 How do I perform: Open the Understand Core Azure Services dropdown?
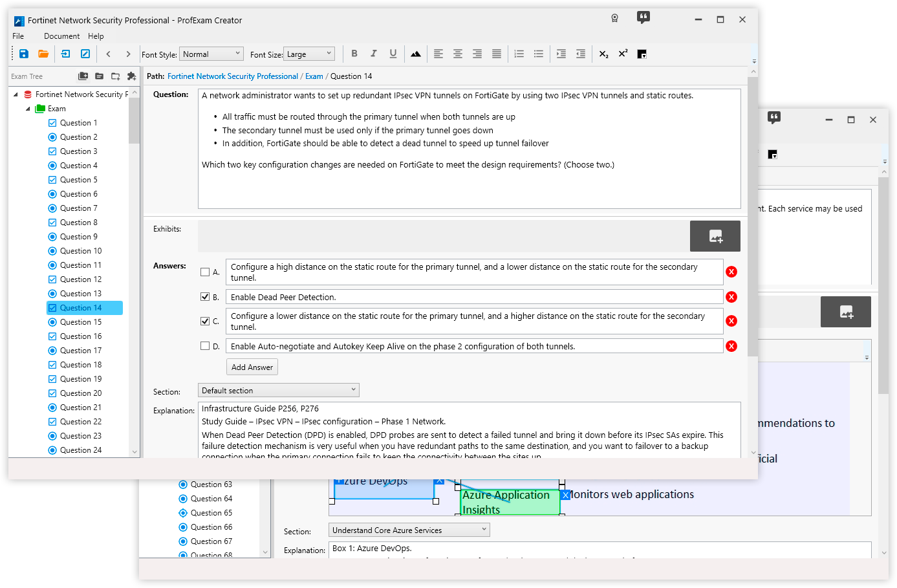[x=409, y=530]
